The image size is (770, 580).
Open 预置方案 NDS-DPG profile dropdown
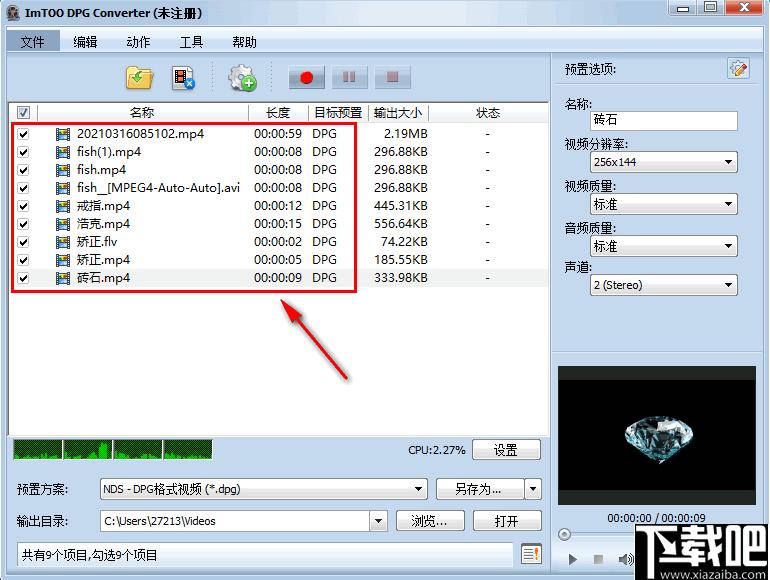click(x=264, y=489)
